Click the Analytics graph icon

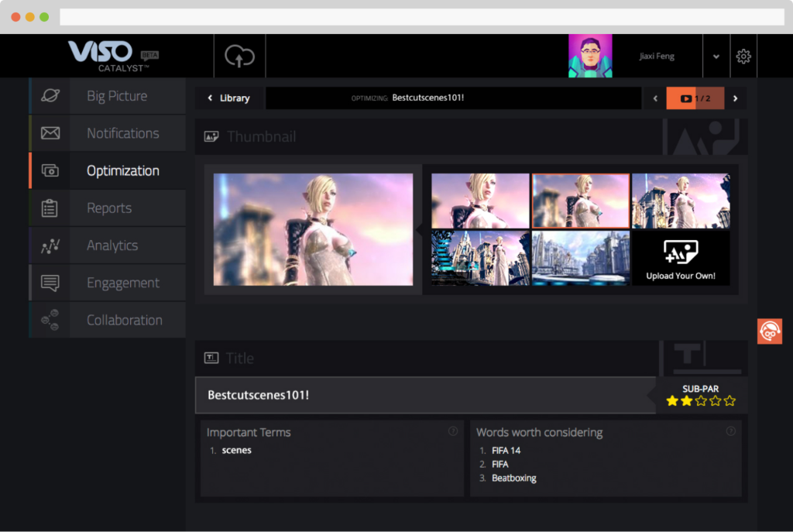tap(50, 245)
